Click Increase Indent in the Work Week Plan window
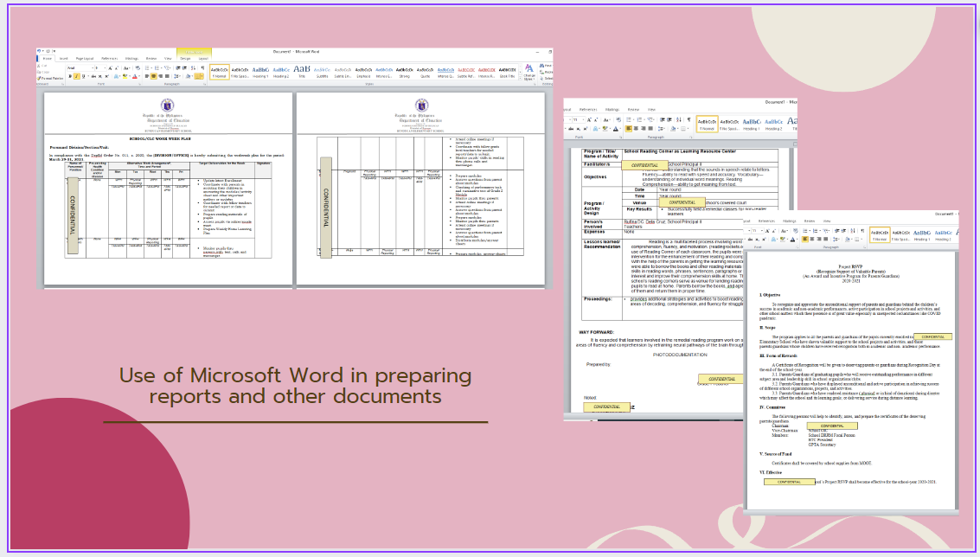The image size is (980, 557). [185, 67]
